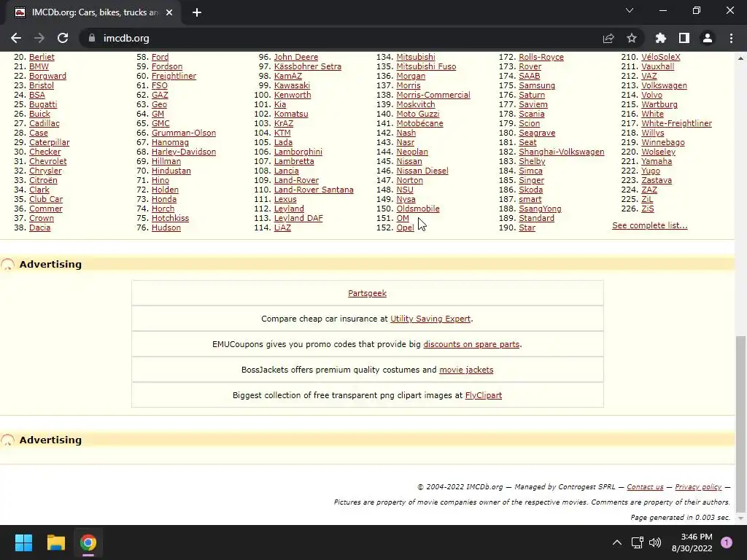
Task: Open the Grumman-Olson make link
Action: (184, 133)
